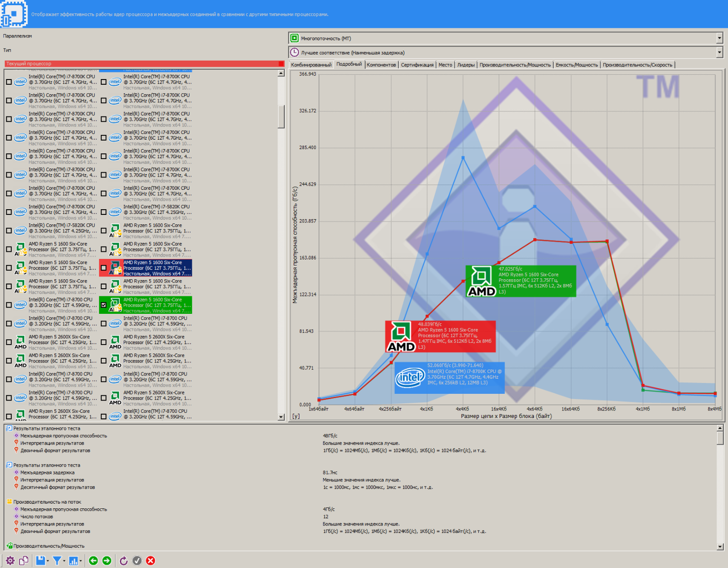Image resolution: width=728 pixels, height=568 pixels.
Task: Check the red-highlighted AMD Ryzen 5 1600 box
Action: (x=104, y=268)
